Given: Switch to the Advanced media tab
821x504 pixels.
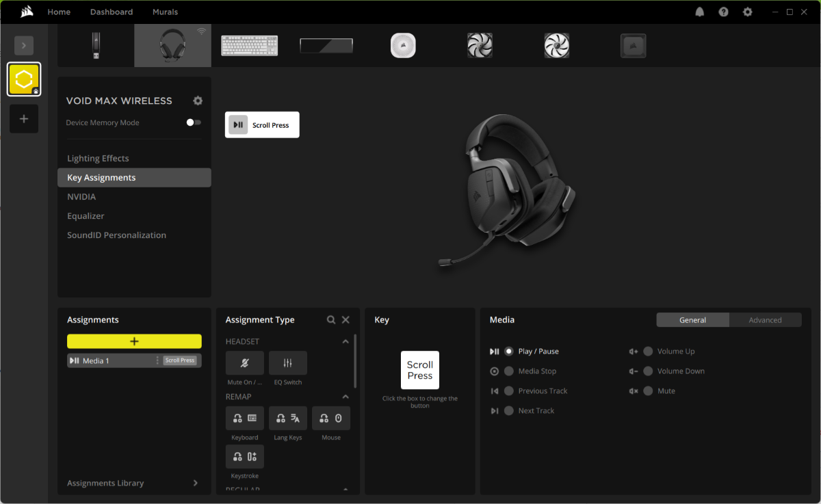Looking at the screenshot, I should [765, 320].
